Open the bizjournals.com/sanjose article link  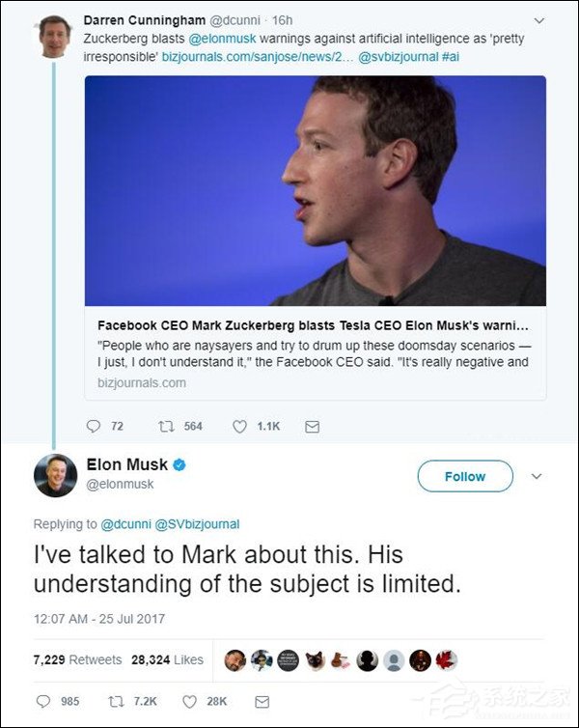257,57
